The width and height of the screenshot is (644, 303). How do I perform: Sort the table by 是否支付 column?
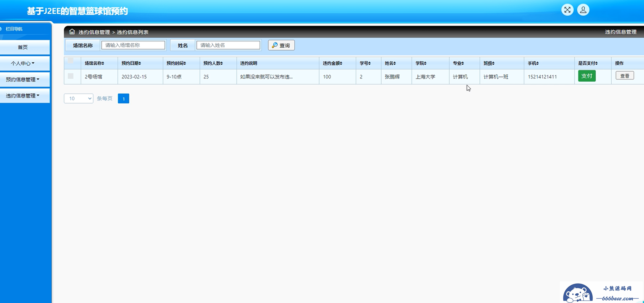588,63
